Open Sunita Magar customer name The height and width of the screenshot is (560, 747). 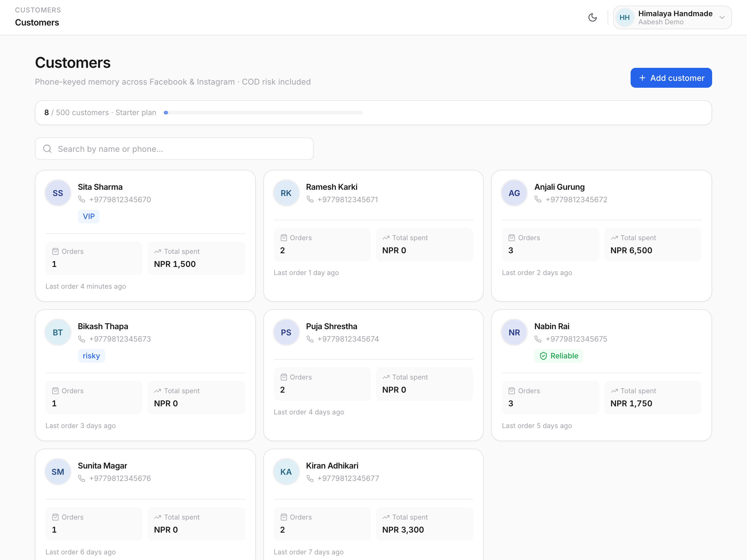pyautogui.click(x=102, y=466)
